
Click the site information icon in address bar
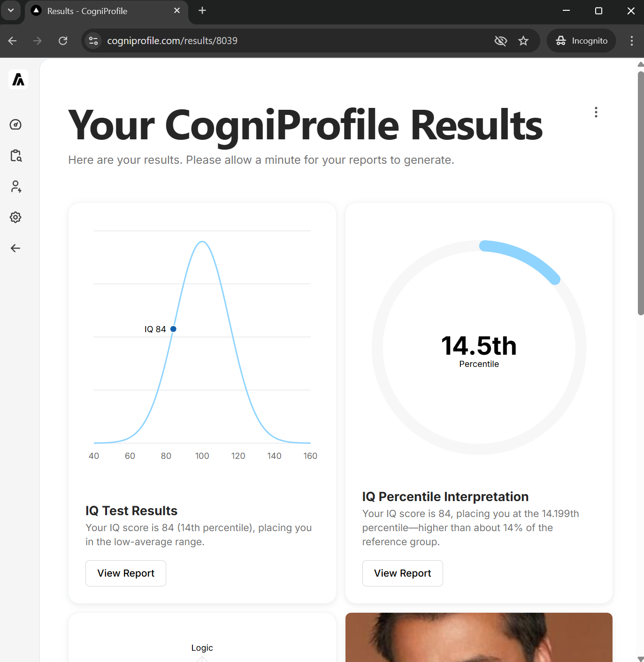click(93, 41)
